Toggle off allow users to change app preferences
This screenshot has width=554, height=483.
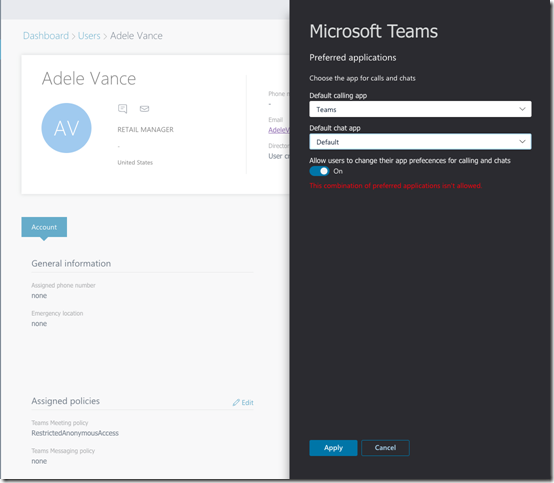click(x=319, y=171)
